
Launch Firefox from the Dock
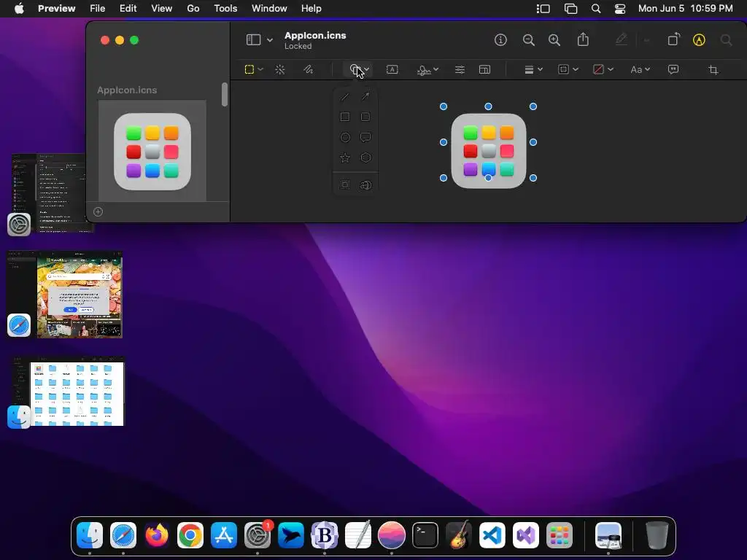(x=157, y=535)
